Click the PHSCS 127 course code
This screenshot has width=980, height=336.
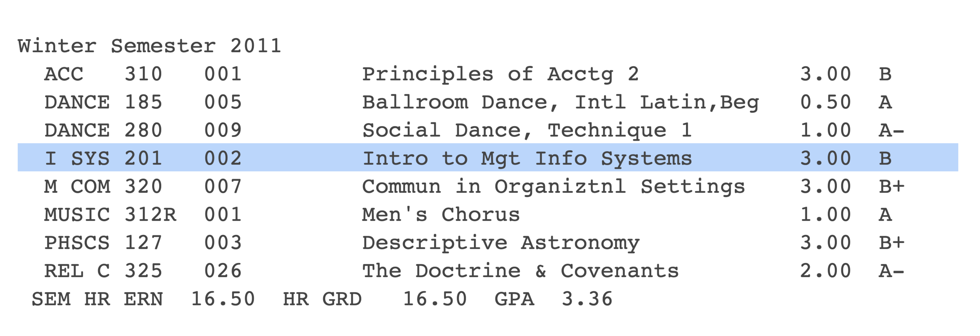coord(103,243)
